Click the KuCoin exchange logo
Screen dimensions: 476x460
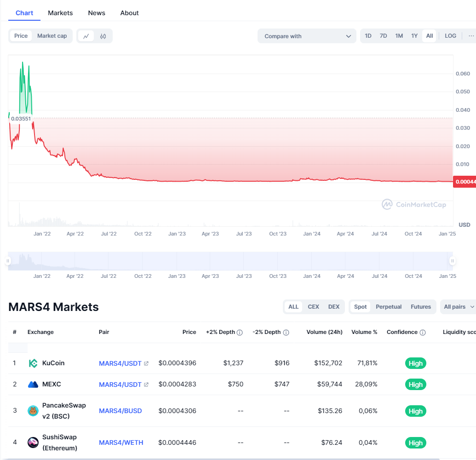tap(33, 363)
